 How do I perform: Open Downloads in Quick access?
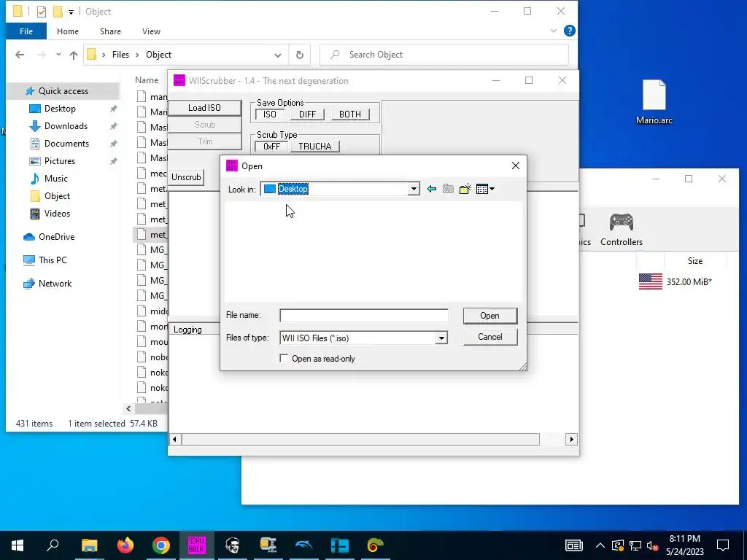click(66, 126)
